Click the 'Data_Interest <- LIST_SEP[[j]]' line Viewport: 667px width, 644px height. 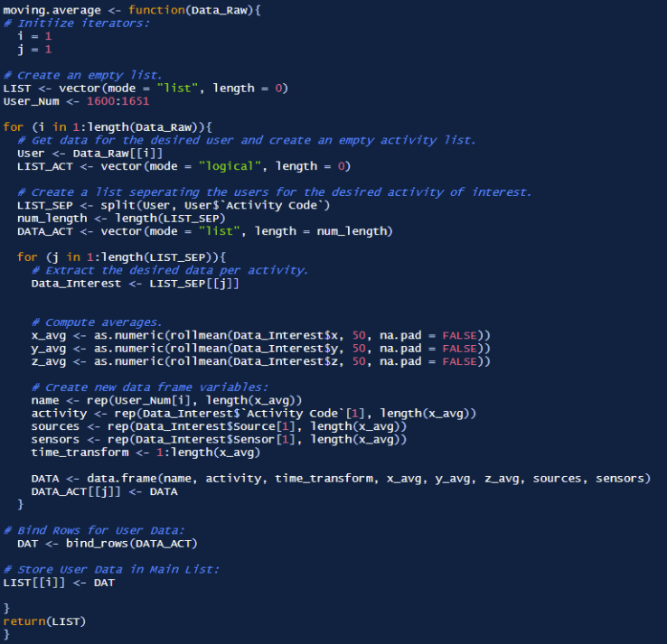136,284
